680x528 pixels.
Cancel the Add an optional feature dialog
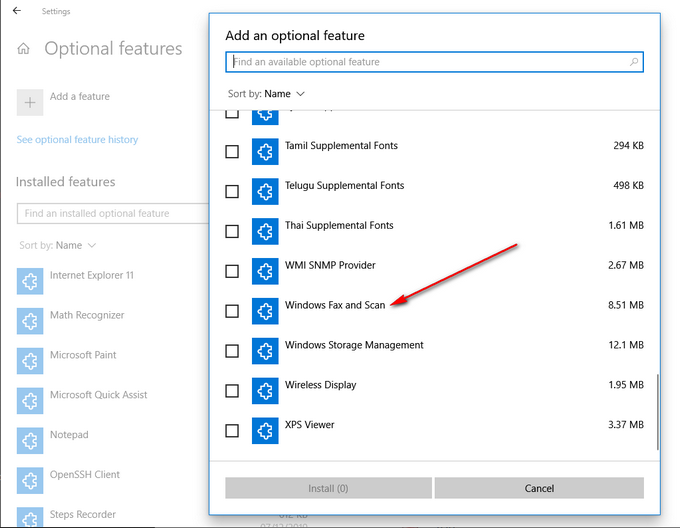(x=539, y=488)
